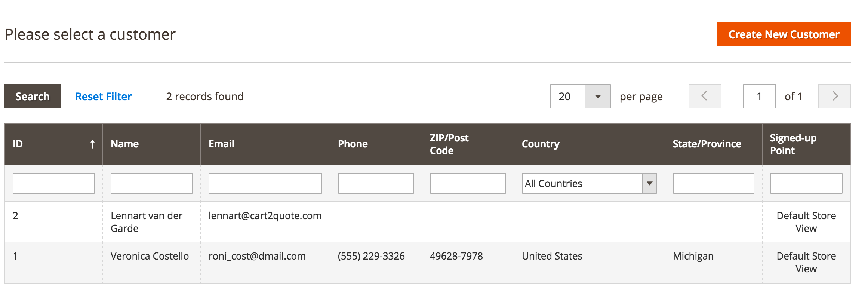Click the Name filter text box
This screenshot has height=297, width=868.
(151, 183)
